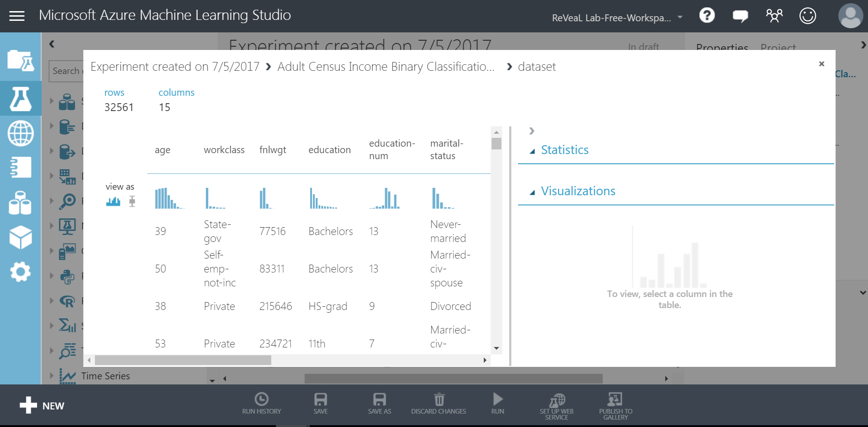Expand the Statistical Functions sigma category
The width and height of the screenshot is (868, 427).
pyautogui.click(x=52, y=326)
